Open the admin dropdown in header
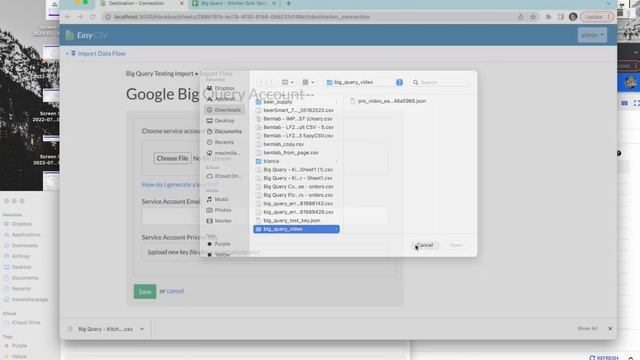The image size is (640, 360). click(x=592, y=35)
